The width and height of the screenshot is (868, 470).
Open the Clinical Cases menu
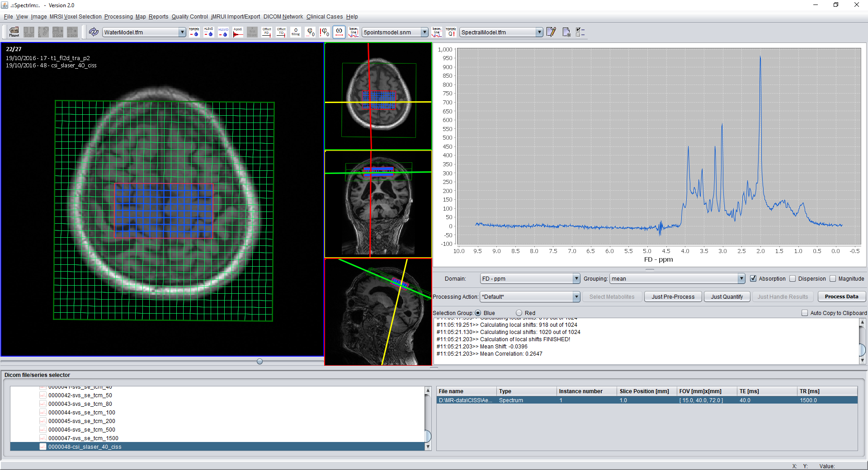325,17
